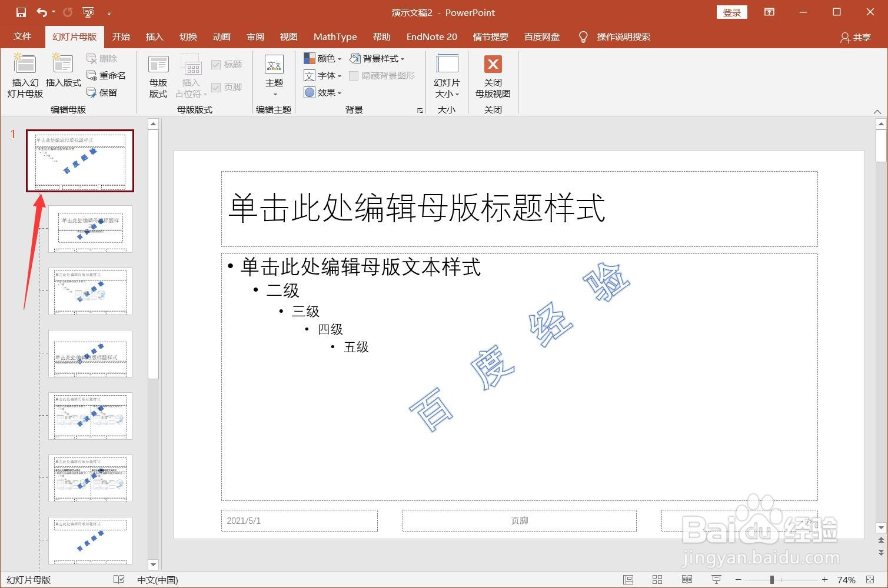This screenshot has height=588, width=888.
Task: Select the first slide master thumbnail
Action: pos(80,161)
